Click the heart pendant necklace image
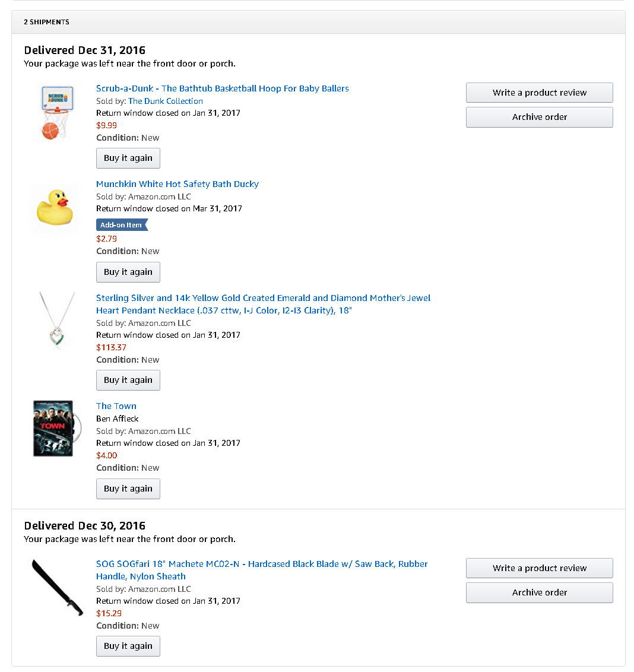634x672 pixels. click(x=57, y=319)
